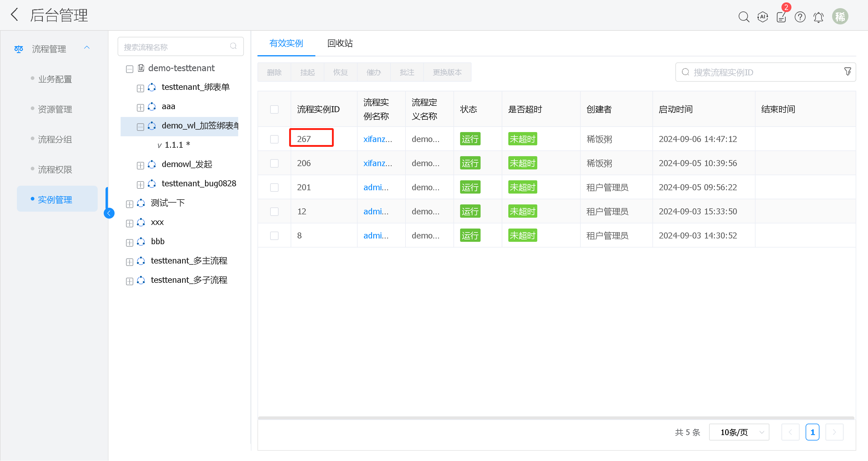Screen dimensions: 868x461
Task: Open the xifanz... link for instance 206
Action: pos(377,163)
